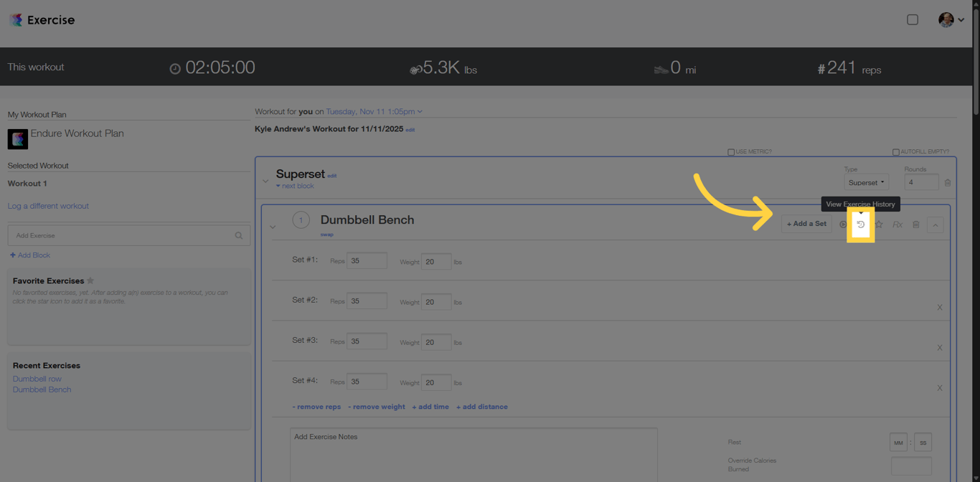Delete Dumbbell Bench using the trash icon
The width and height of the screenshot is (980, 482).
coord(915,225)
